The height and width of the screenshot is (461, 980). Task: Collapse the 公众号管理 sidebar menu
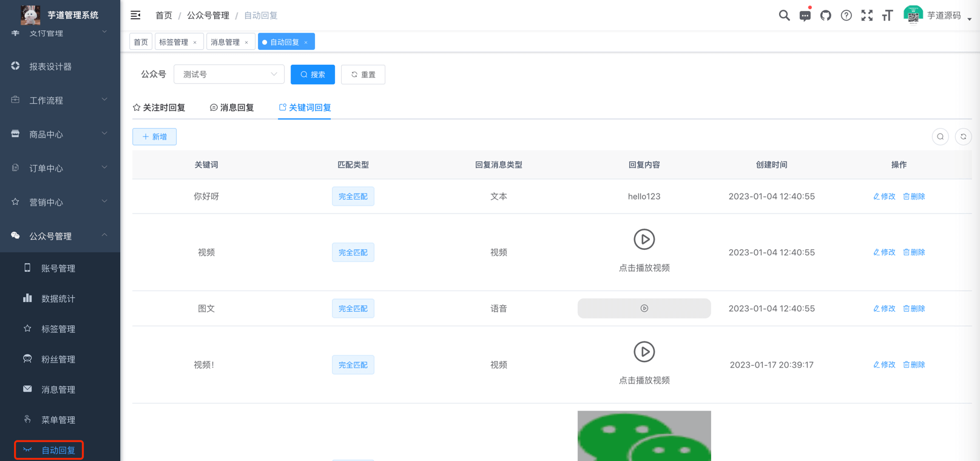59,236
